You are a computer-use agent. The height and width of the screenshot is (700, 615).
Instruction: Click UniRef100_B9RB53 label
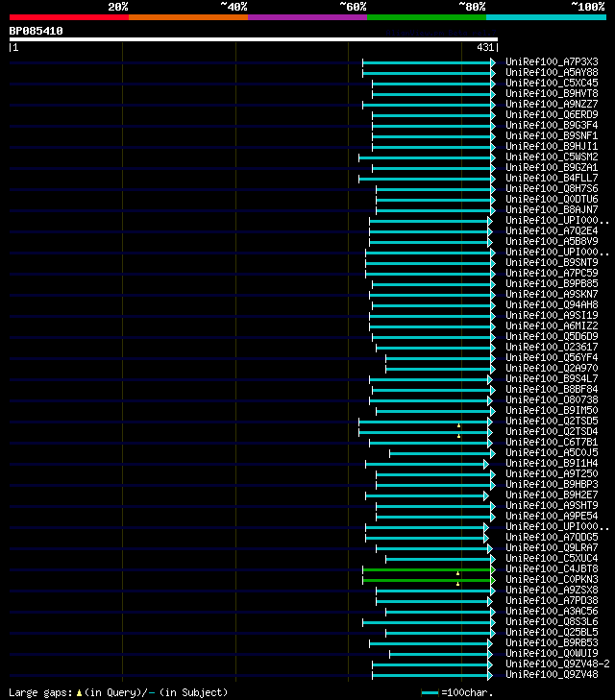pos(552,642)
